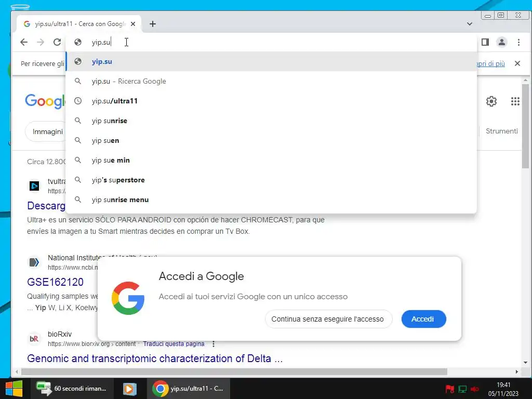Screen dimensions: 532x399
Task: Click the globe icon in the address bar
Action: (78, 42)
